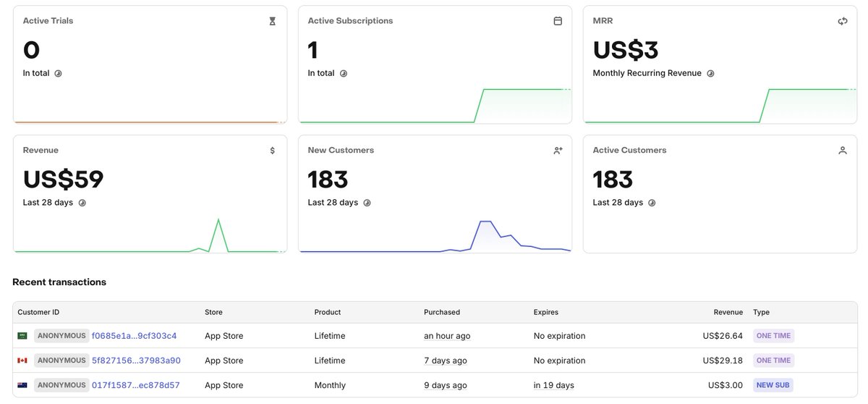The image size is (868, 404).
Task: Click the Purchased column header
Action: pos(442,312)
